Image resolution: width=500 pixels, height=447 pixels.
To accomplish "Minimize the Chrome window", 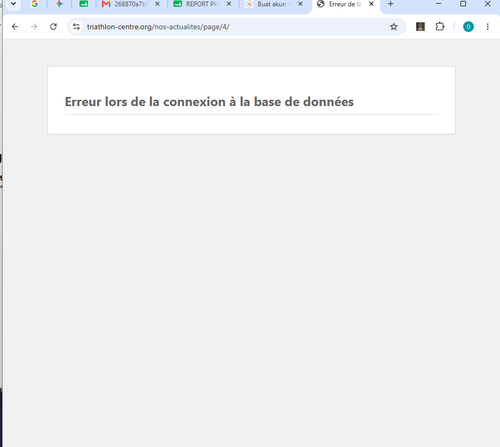I will click(x=439, y=4).
